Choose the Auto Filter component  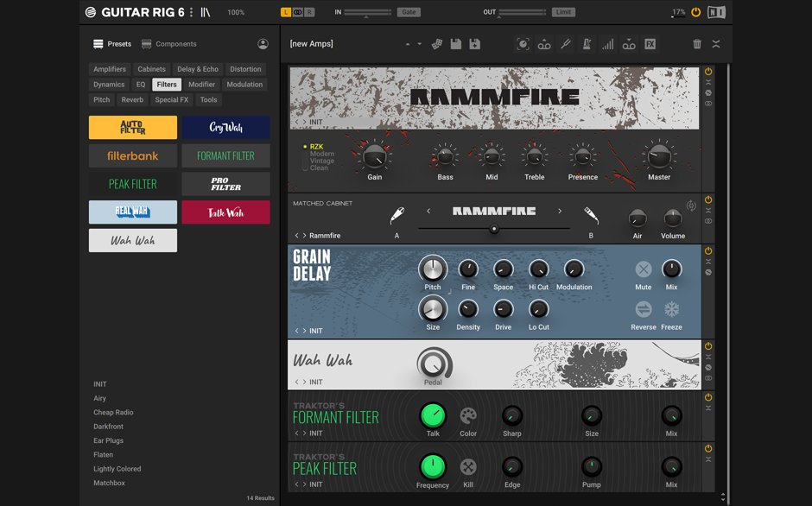[132, 128]
